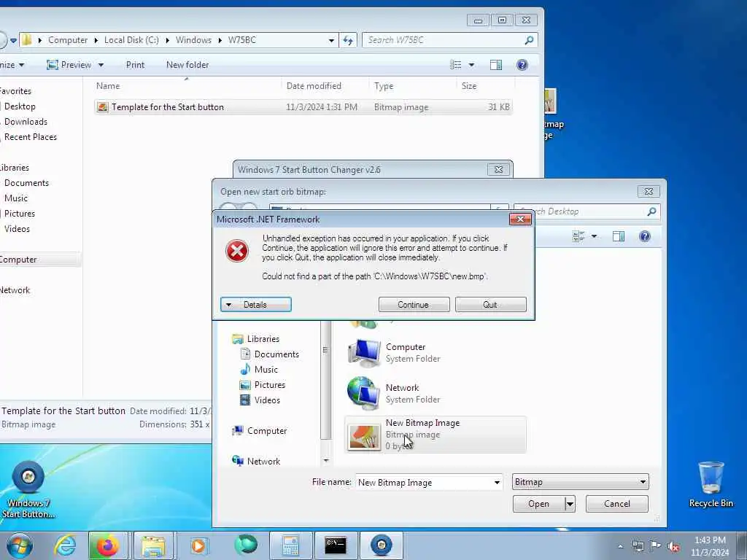Image resolution: width=747 pixels, height=560 pixels.
Task: Select Libraries in file dialog navigation pane
Action: coord(263,339)
